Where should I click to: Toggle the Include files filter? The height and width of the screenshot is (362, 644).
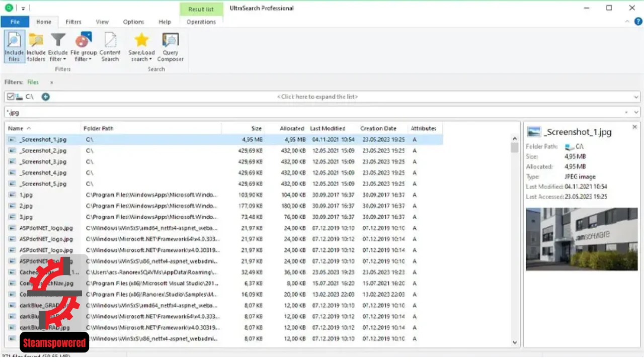(14, 46)
